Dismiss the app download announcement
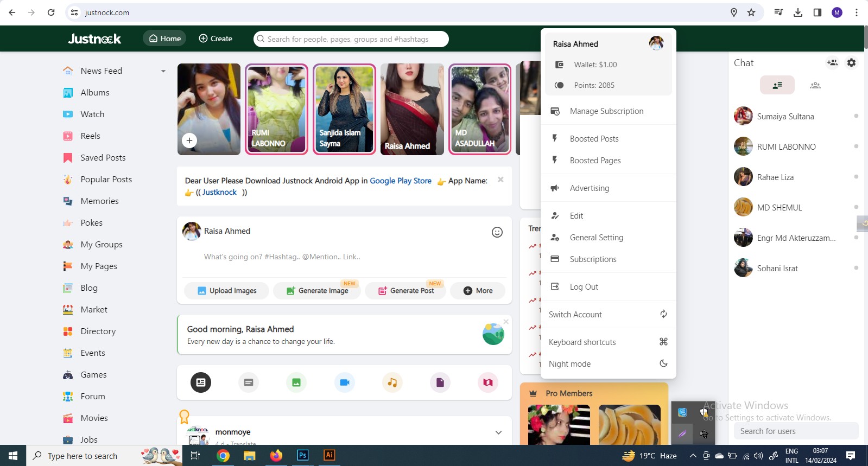This screenshot has height=466, width=868. [500, 180]
